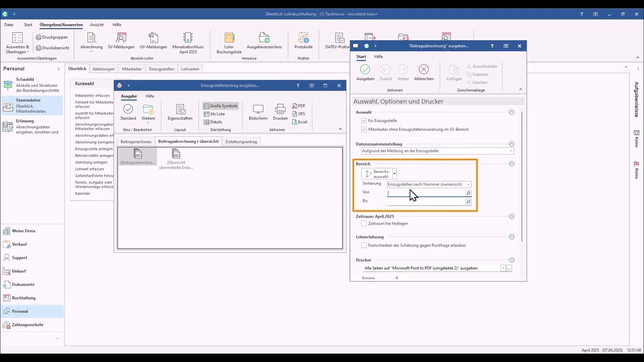Viewport: 644px width, 362px height.
Task: Open SV-Meldungen from the ribbon
Action: (121, 38)
